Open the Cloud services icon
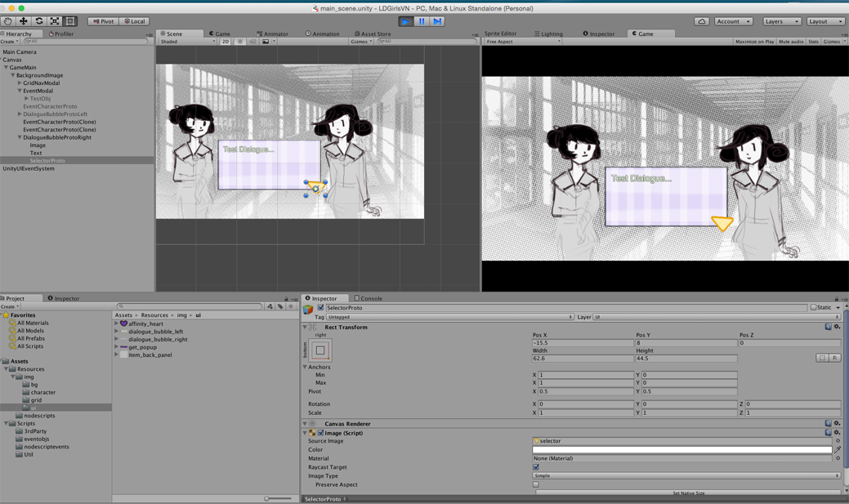849x504 pixels. pyautogui.click(x=702, y=21)
